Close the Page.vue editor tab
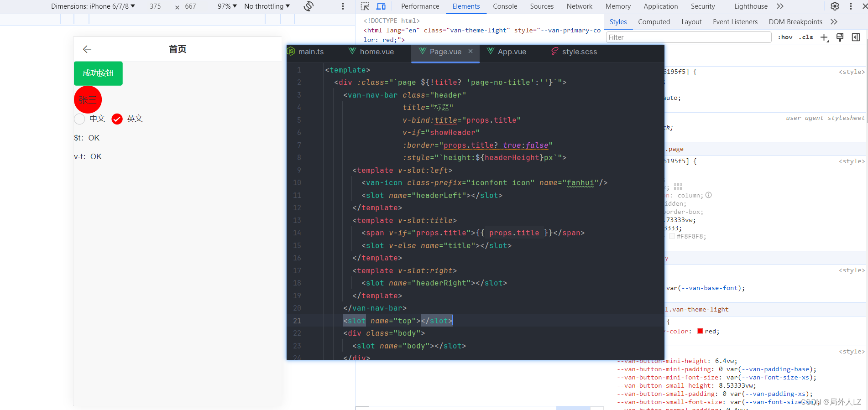This screenshot has height=410, width=868. (x=471, y=51)
